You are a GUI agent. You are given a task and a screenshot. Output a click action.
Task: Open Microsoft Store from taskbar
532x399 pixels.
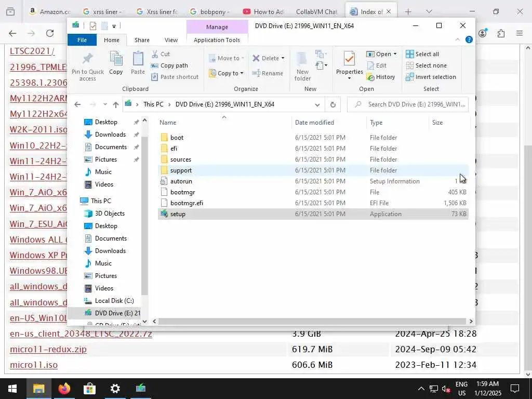tap(89, 389)
